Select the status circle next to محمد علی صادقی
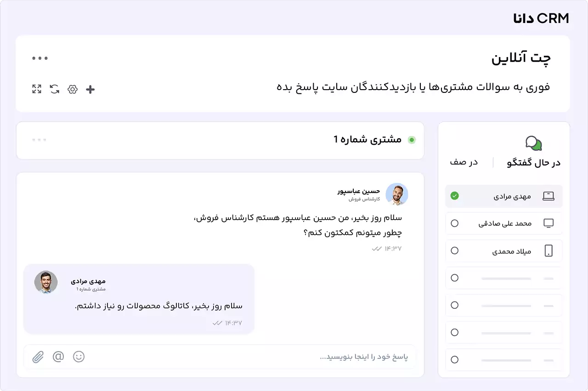Screen dimensions: 588x391 coord(455,223)
